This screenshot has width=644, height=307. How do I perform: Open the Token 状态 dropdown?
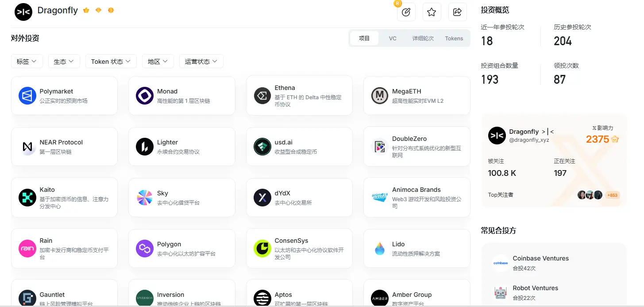111,61
